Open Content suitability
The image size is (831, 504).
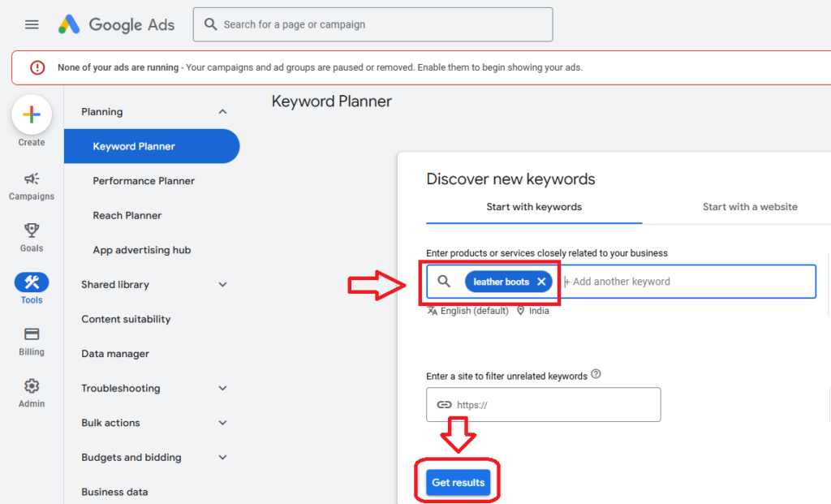(x=126, y=319)
